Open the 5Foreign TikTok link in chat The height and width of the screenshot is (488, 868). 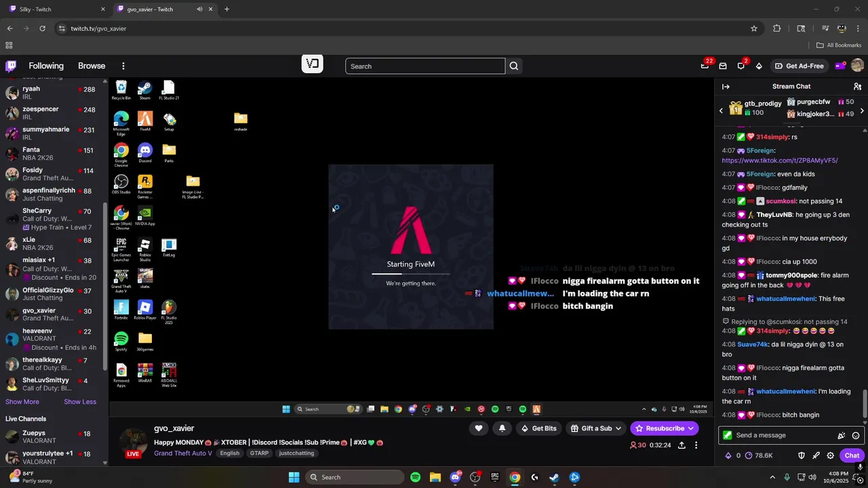point(780,161)
